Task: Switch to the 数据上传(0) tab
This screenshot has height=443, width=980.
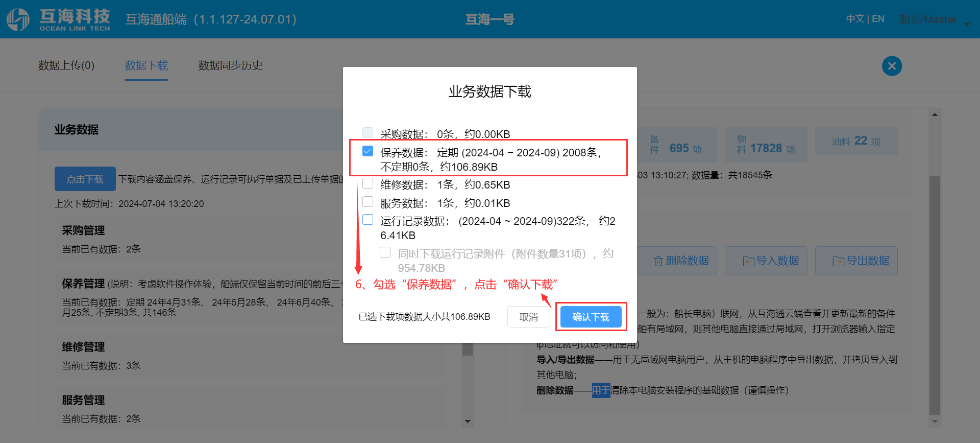Action: coord(66,65)
